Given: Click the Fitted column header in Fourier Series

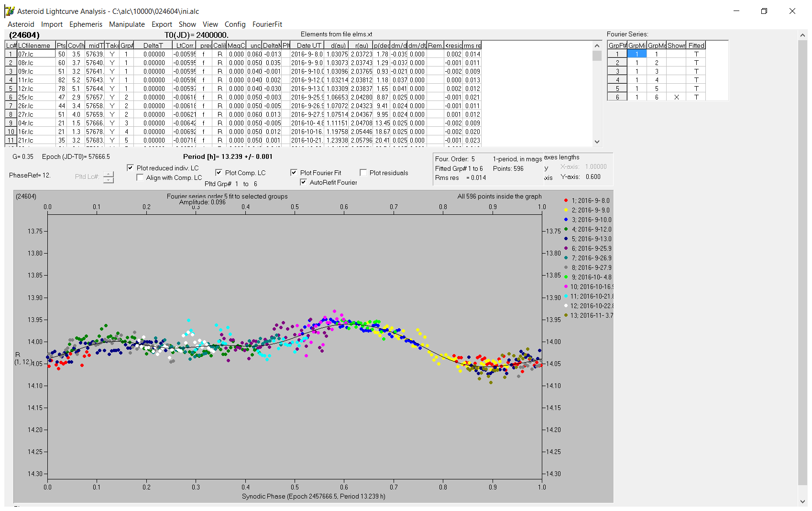Looking at the screenshot, I should pos(696,45).
